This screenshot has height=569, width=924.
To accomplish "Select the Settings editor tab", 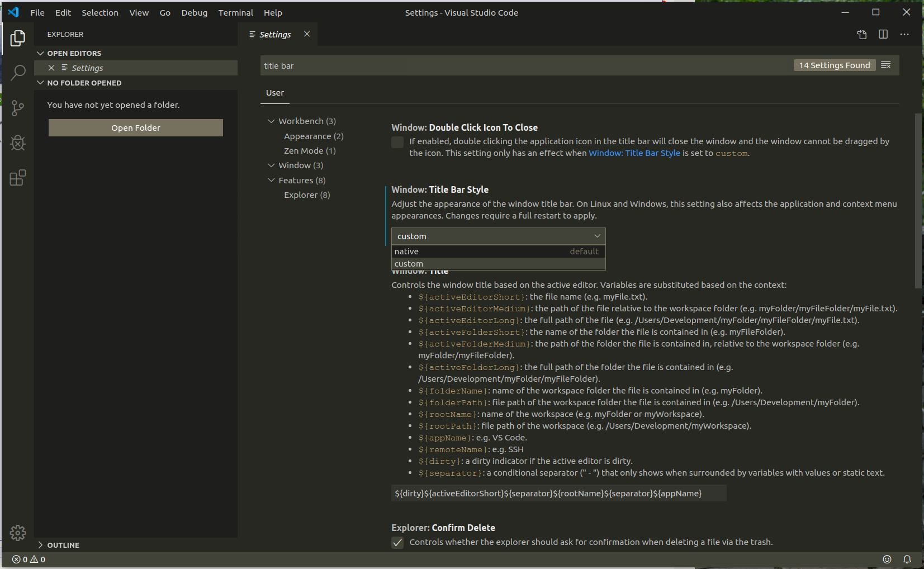I will coord(278,34).
